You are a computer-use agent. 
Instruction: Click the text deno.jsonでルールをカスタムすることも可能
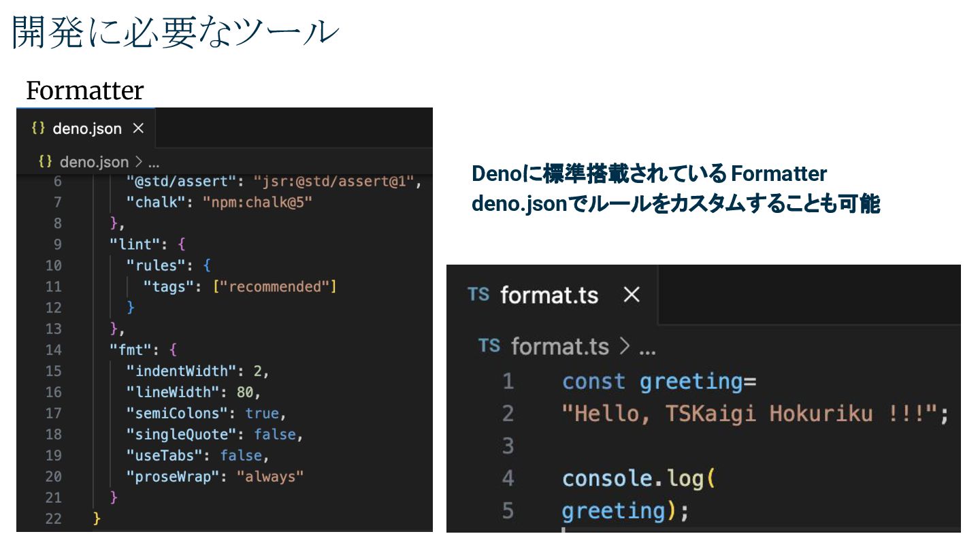click(676, 203)
